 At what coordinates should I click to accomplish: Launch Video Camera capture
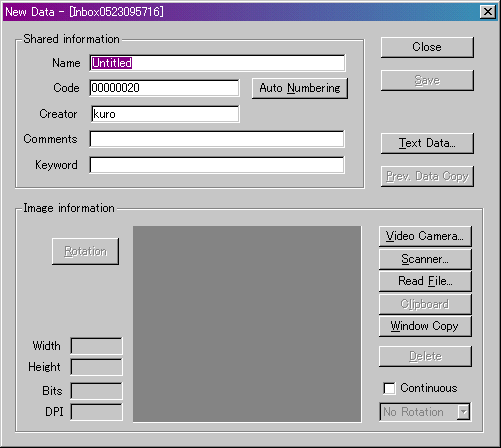[425, 236]
